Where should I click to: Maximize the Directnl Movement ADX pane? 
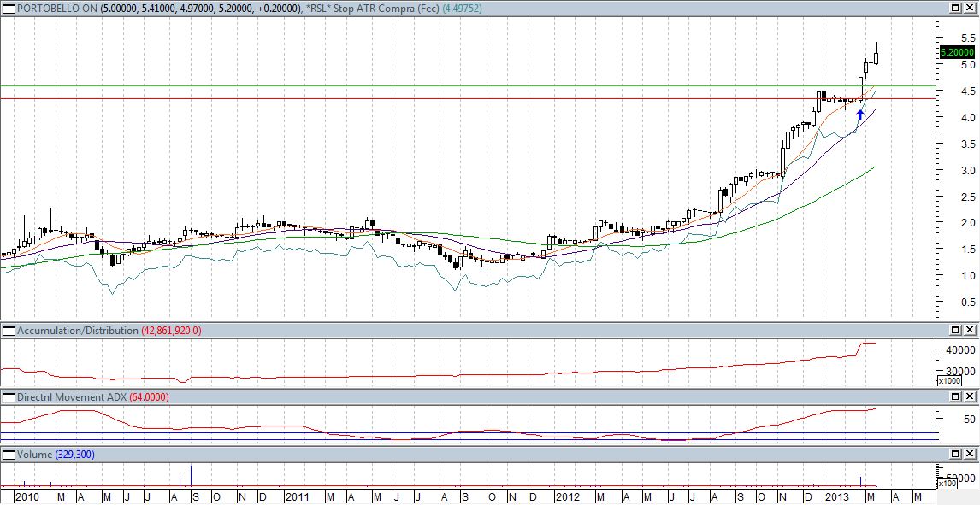click(957, 397)
